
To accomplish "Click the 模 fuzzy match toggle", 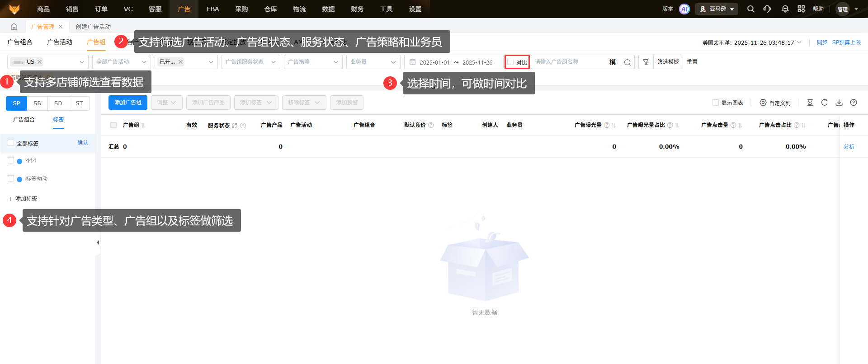I will tap(613, 62).
